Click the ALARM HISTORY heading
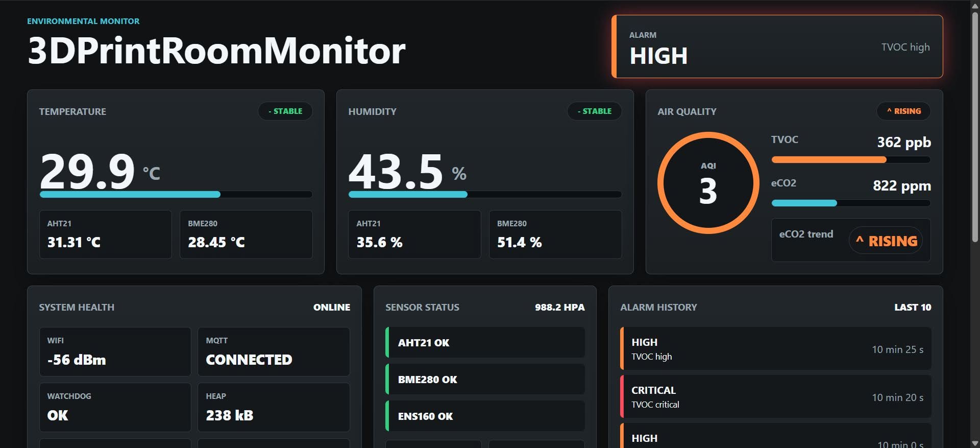This screenshot has width=980, height=448. 658,307
